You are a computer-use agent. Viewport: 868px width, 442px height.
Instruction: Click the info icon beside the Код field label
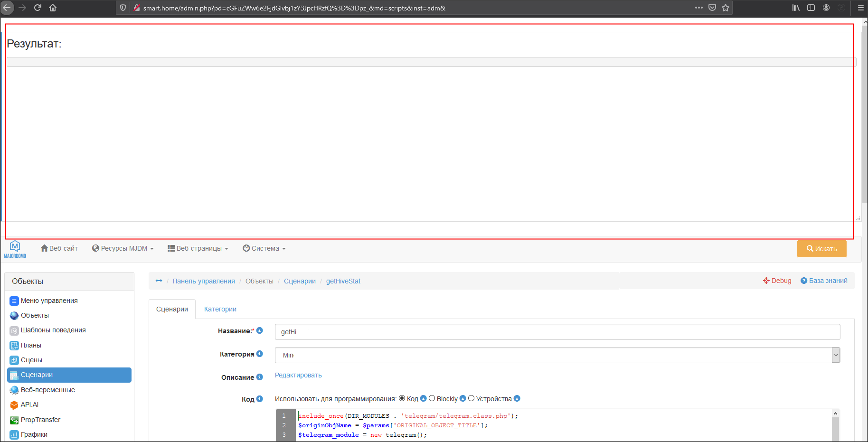coord(260,399)
